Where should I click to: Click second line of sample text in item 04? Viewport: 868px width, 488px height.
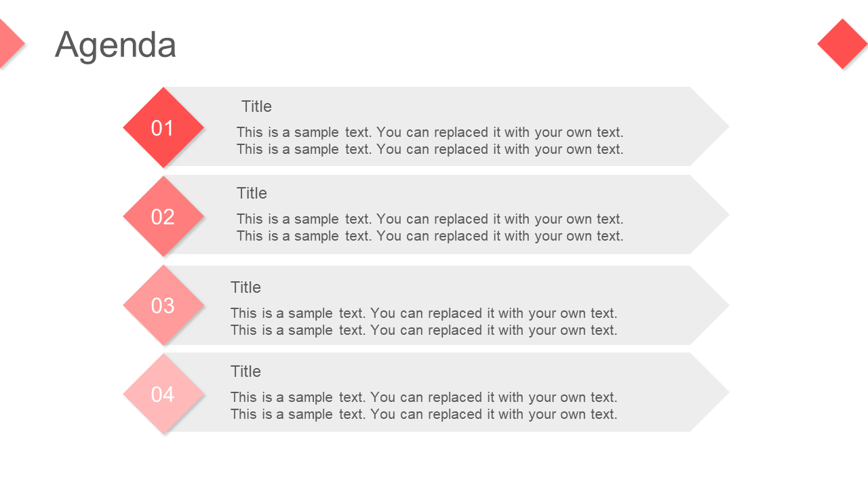click(x=424, y=414)
